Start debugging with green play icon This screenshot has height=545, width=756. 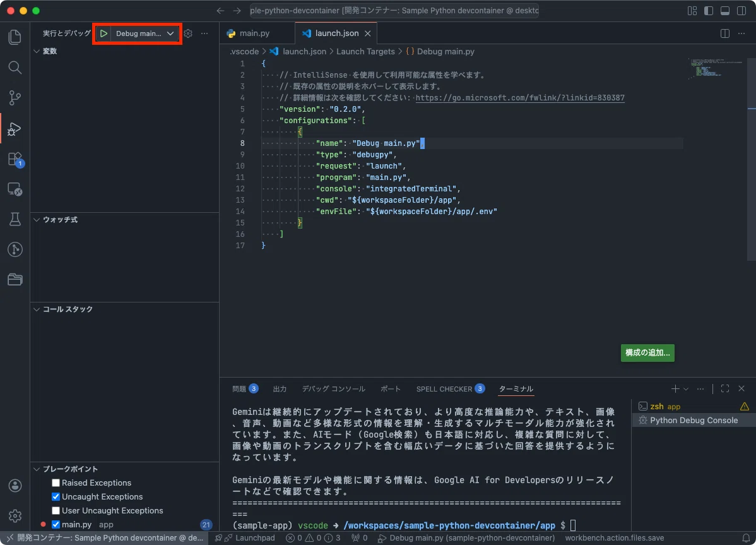tap(103, 33)
